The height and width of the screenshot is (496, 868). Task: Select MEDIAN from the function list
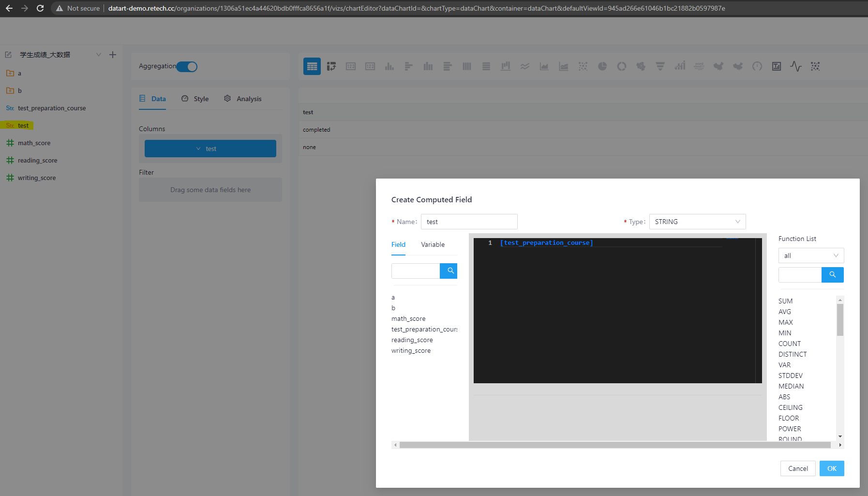coord(791,386)
